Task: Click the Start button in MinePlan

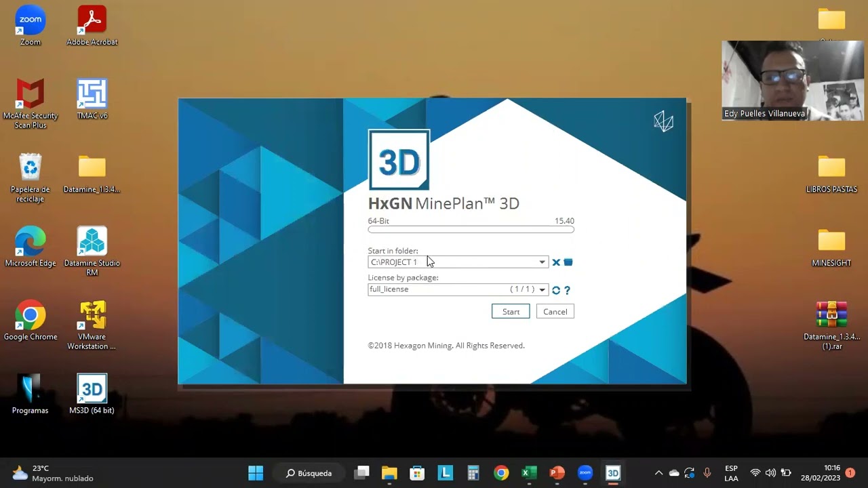Action: pyautogui.click(x=511, y=312)
